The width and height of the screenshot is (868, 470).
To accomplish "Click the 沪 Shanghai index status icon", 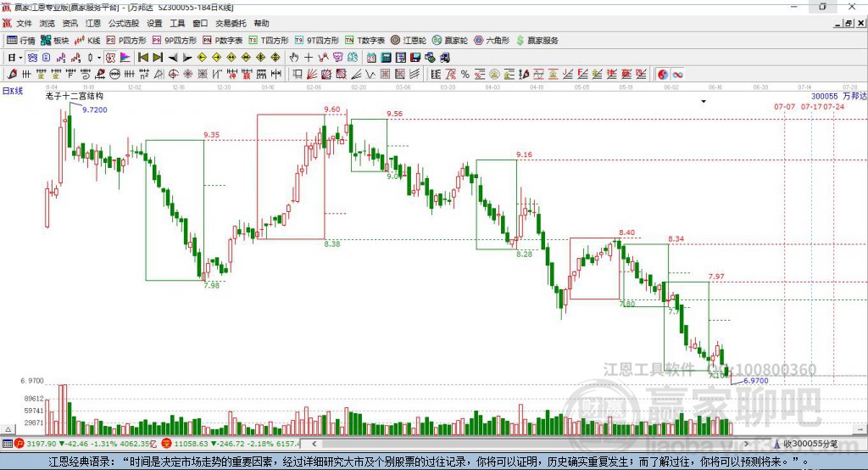I will click(19, 444).
